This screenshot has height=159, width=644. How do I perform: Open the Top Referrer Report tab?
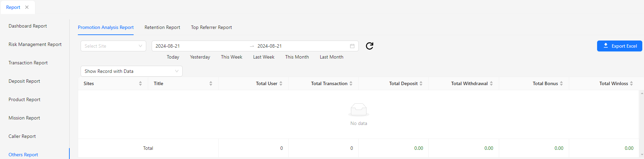pyautogui.click(x=211, y=27)
